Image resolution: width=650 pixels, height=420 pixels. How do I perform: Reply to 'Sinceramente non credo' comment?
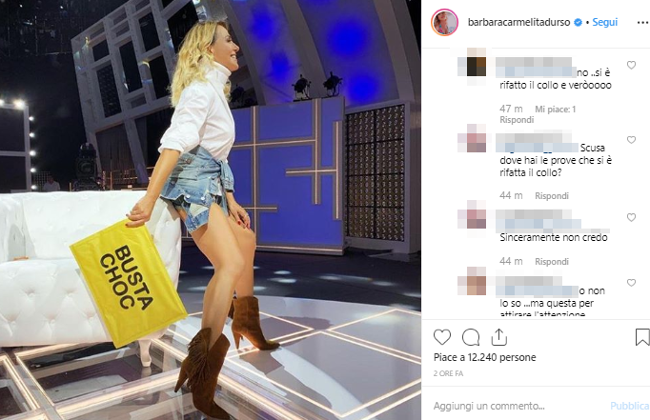pyautogui.click(x=551, y=262)
